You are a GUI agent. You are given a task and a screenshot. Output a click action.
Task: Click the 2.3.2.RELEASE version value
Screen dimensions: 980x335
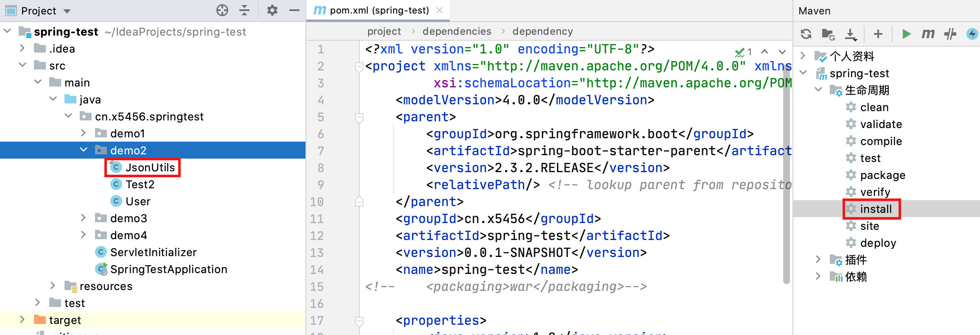click(x=544, y=168)
